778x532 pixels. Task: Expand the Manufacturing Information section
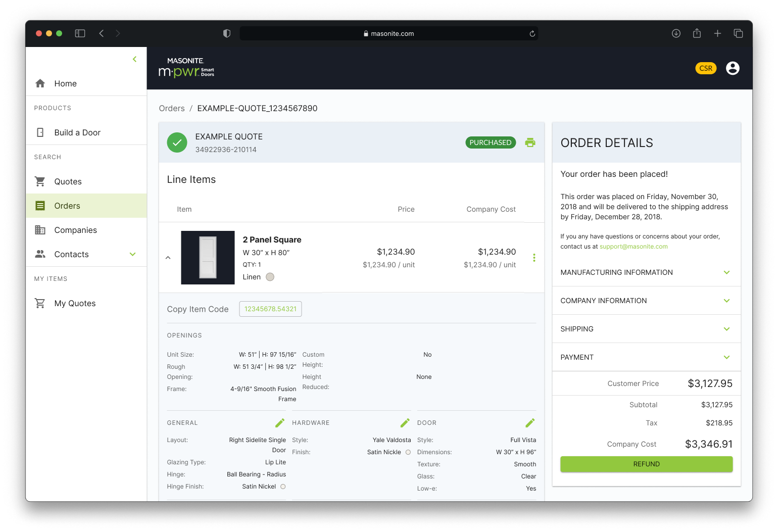pos(726,272)
